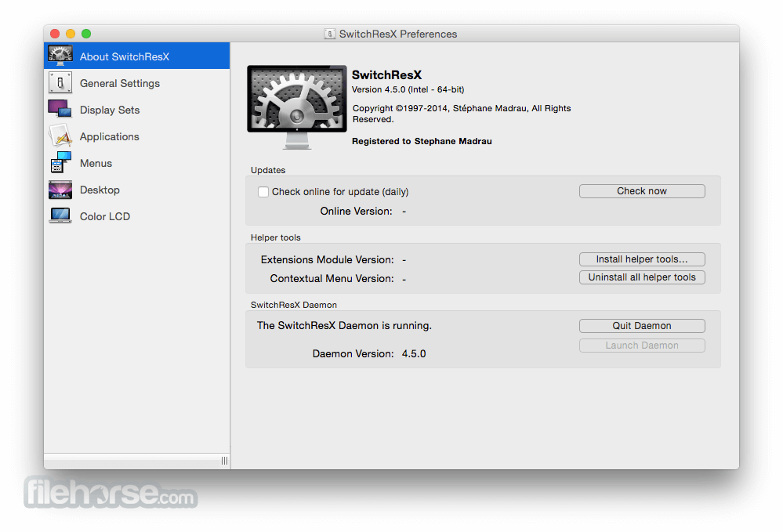Click the General Settings switch icon
783x532 pixels.
point(60,83)
